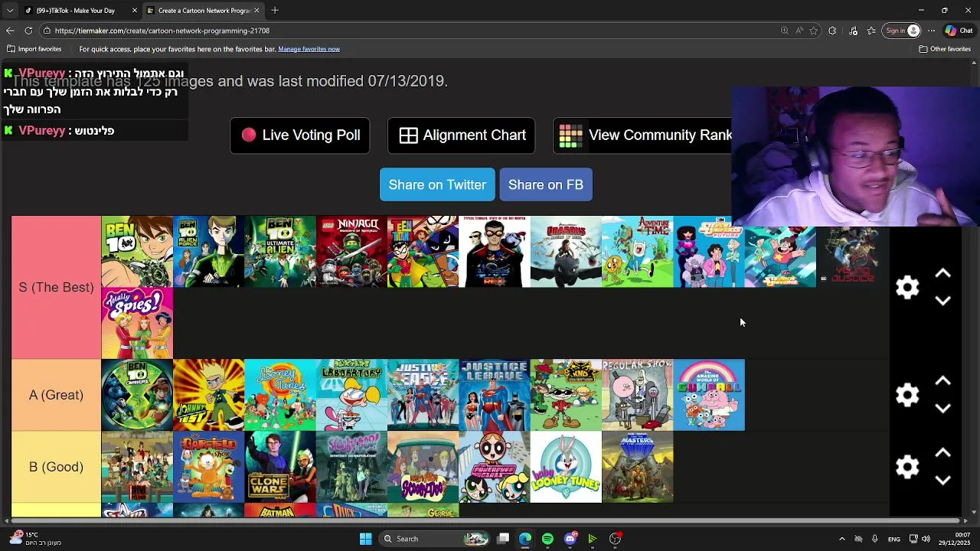Move B (Good) row down
The image size is (980, 551).
942,481
